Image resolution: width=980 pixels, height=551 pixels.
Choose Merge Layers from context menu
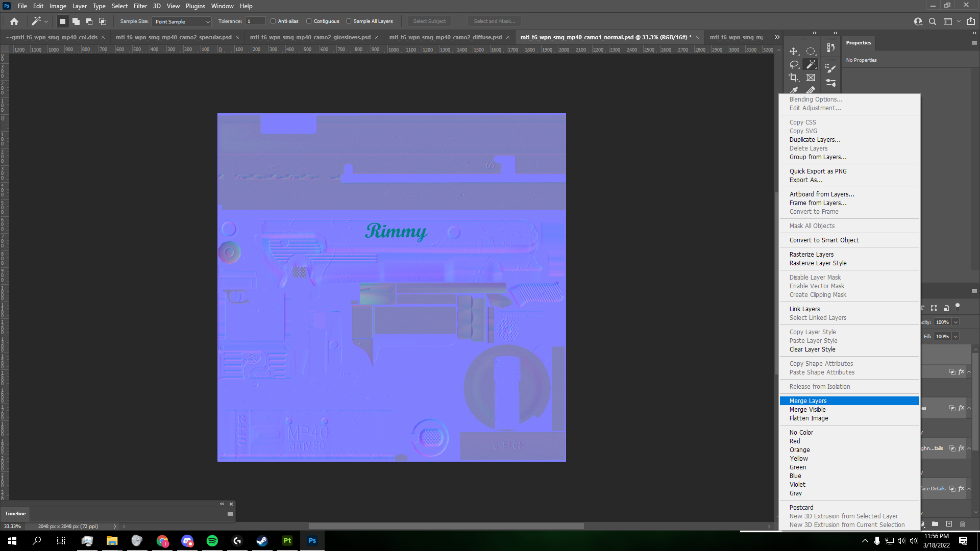(x=807, y=401)
